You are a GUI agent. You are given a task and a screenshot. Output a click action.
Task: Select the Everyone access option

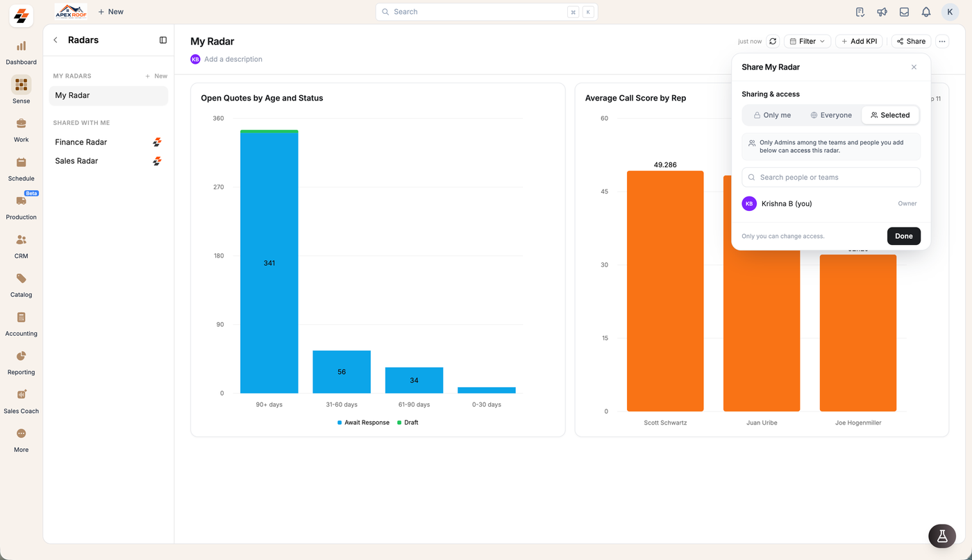[831, 115]
